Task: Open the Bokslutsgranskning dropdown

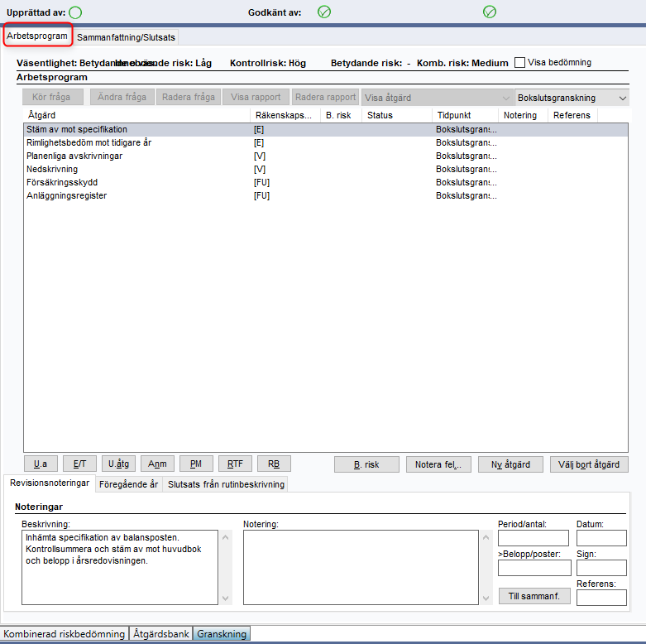Action: 572,98
